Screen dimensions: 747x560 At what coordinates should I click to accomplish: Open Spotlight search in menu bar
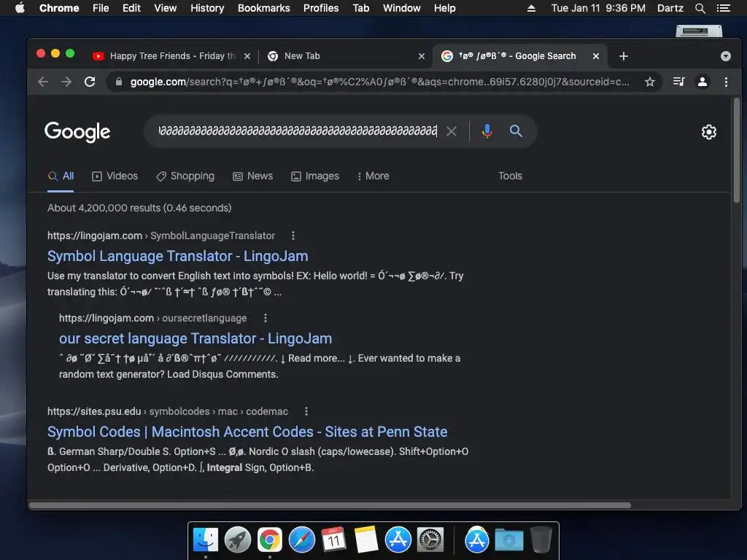[700, 8]
